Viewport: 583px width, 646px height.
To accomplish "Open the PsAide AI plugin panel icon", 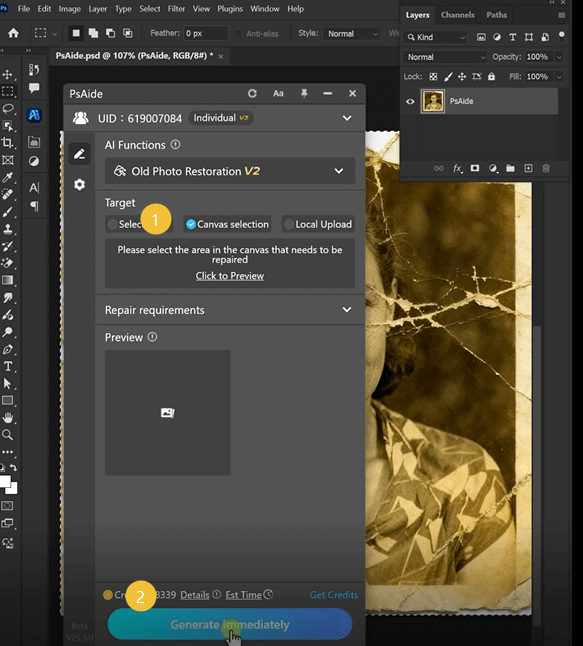I will coord(34,115).
